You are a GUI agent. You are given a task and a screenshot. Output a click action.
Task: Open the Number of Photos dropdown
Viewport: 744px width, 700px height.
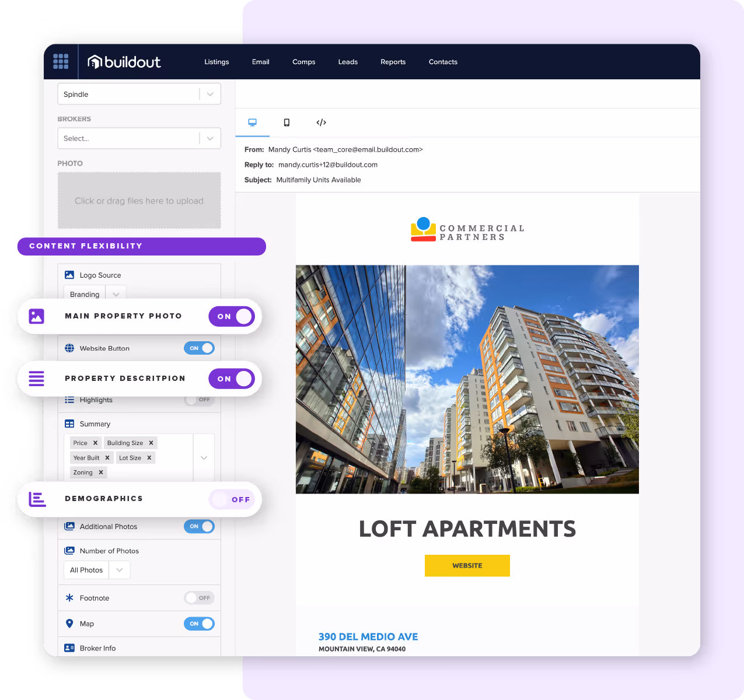(x=119, y=570)
